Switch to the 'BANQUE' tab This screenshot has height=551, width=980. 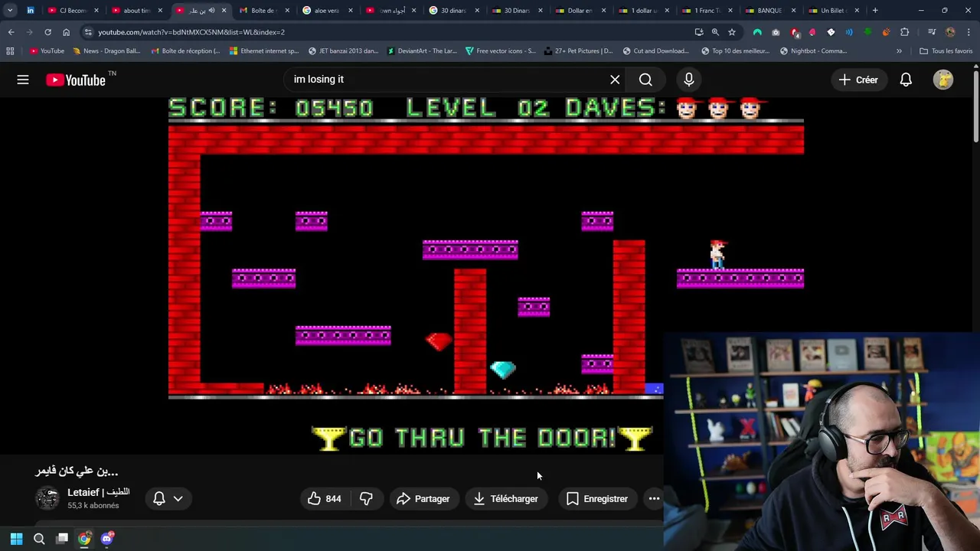click(x=769, y=11)
